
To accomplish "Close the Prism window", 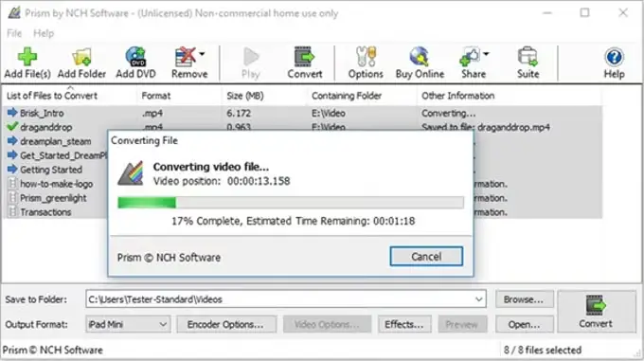I will pos(623,12).
